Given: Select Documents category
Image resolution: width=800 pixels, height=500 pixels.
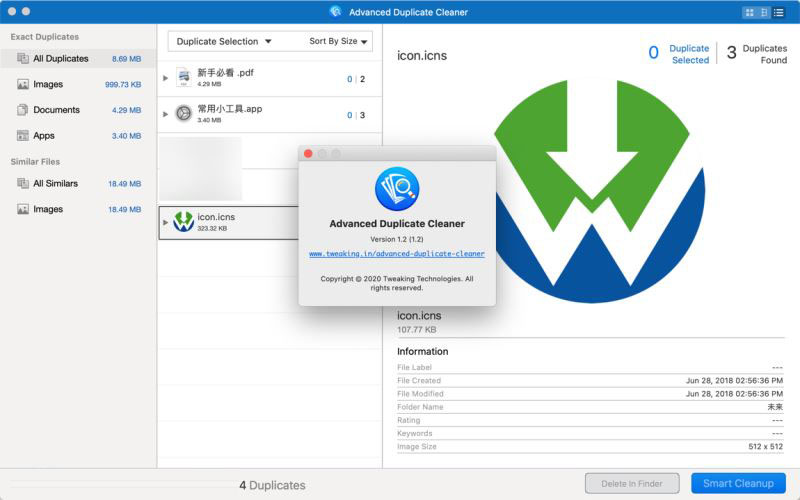Looking at the screenshot, I should (x=78, y=110).
